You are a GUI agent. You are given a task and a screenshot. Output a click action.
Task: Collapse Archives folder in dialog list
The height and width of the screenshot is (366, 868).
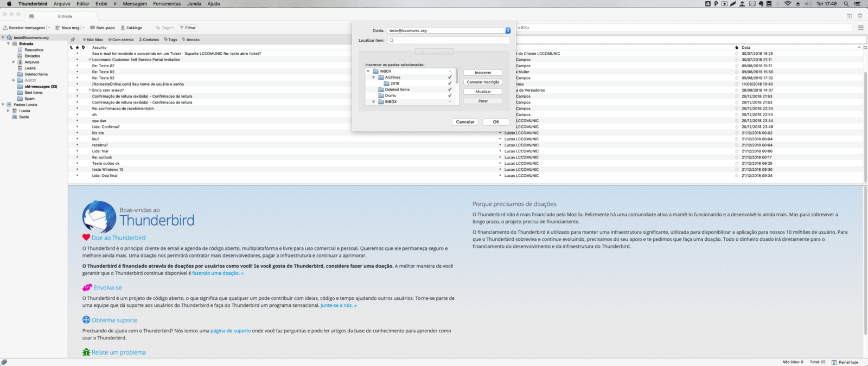click(374, 78)
